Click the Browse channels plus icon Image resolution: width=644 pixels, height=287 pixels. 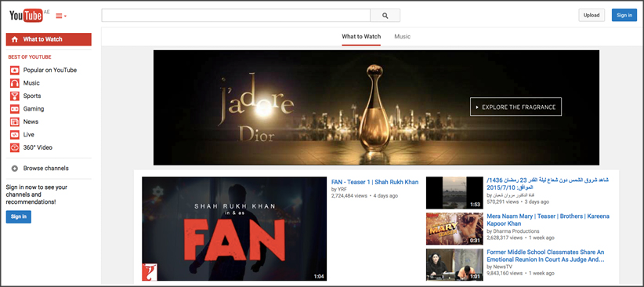pyautogui.click(x=15, y=168)
